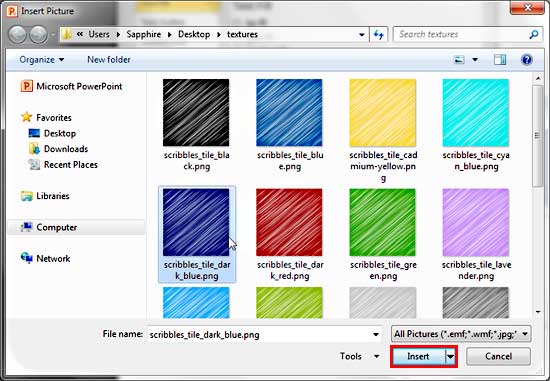Click the refresh button beside address bar

coord(378,34)
